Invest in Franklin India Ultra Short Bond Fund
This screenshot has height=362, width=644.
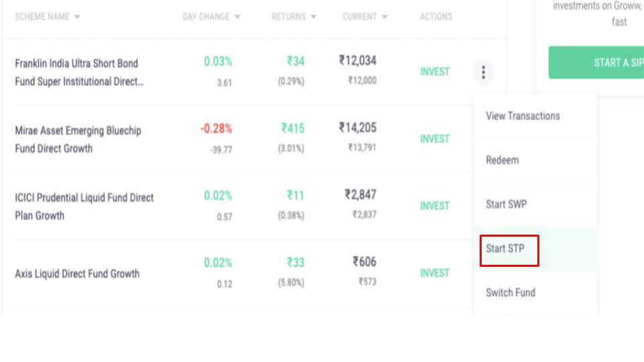[x=435, y=72]
